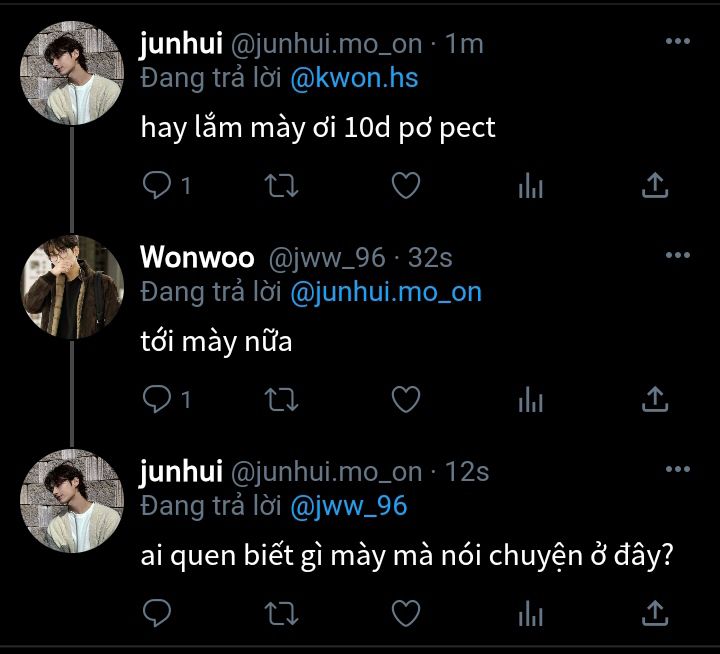Open Wonwoo's profile picture
The image size is (720, 654).
[x=72, y=287]
